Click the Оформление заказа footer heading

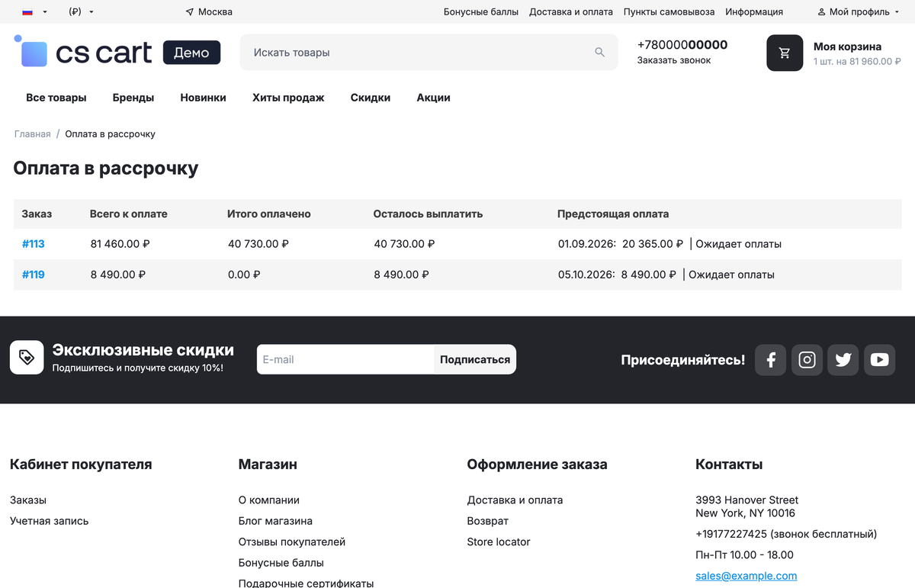(537, 464)
